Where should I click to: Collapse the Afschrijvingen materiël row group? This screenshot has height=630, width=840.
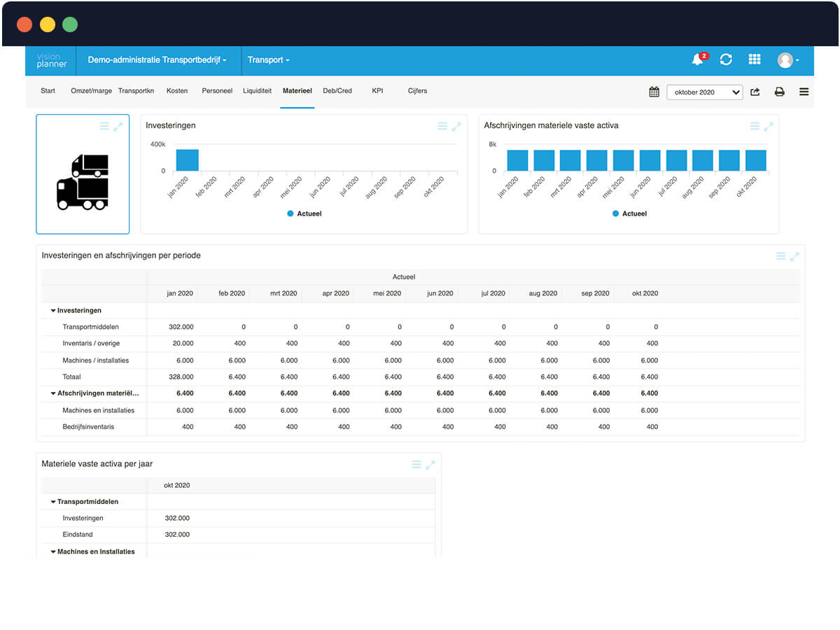point(53,393)
